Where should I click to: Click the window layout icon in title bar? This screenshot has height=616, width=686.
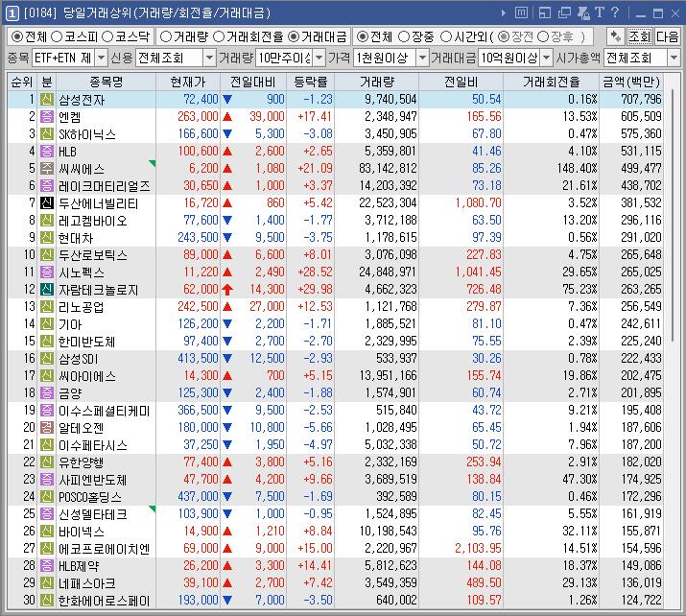pos(545,13)
